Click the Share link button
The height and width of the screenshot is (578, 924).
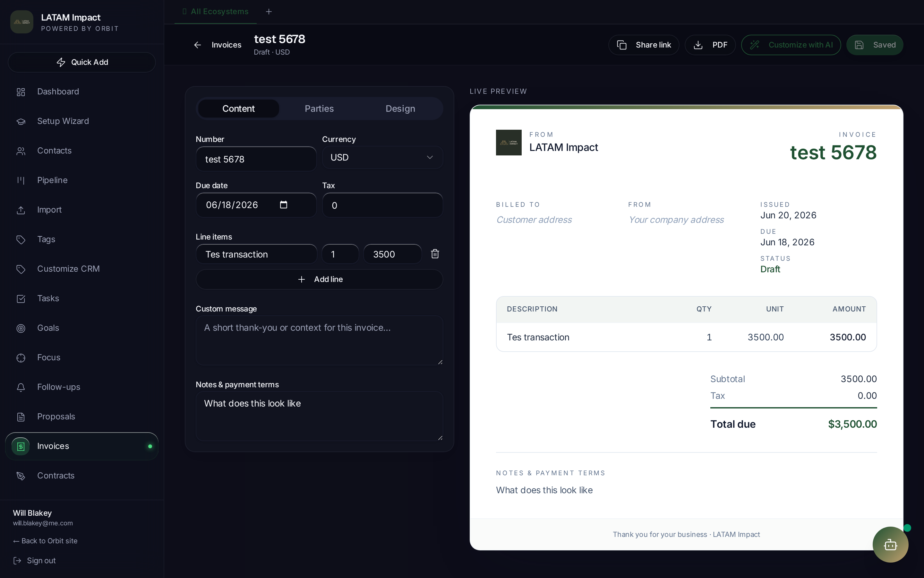click(x=644, y=45)
